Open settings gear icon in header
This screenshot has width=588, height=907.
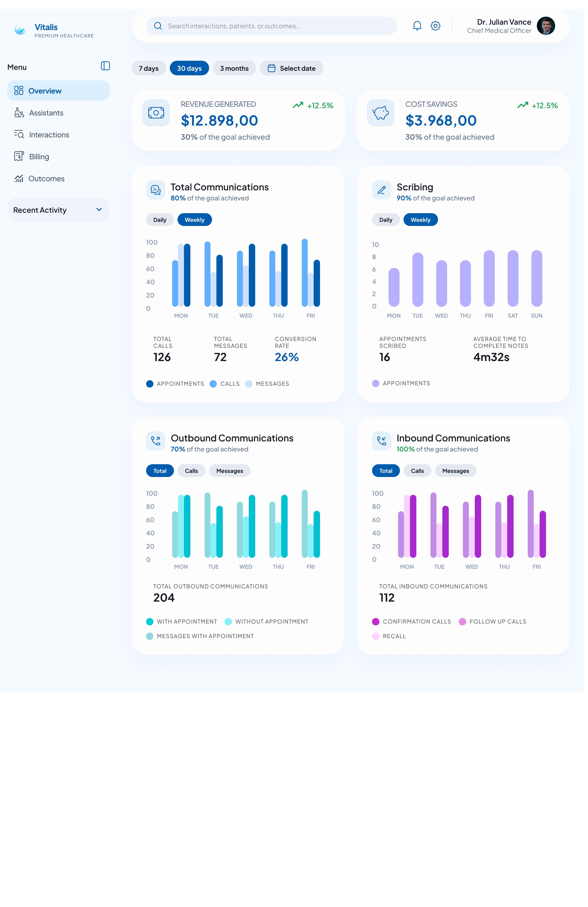435,26
